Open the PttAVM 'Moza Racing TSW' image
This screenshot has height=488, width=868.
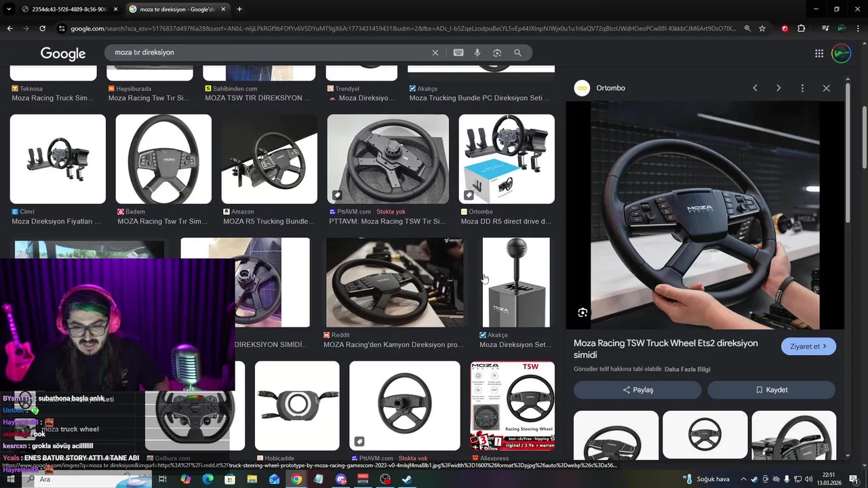coord(388,159)
